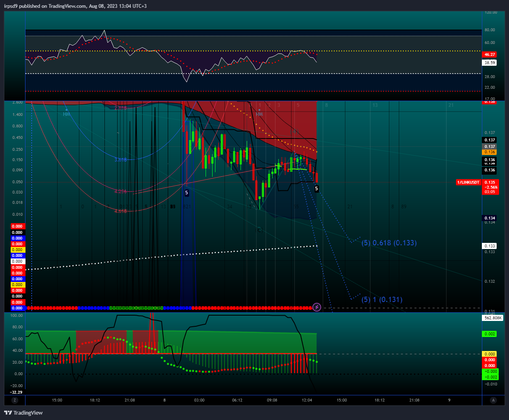Click the TradingView logo
Screen dimensions: 509x420
(x=23, y=413)
